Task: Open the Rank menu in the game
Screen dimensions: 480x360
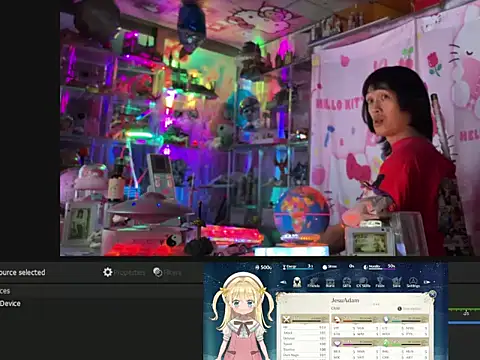Action: pos(330,283)
